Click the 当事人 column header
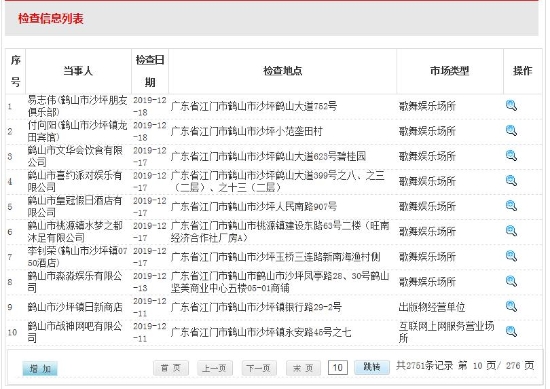This screenshot has width=550, height=389. 78,71
